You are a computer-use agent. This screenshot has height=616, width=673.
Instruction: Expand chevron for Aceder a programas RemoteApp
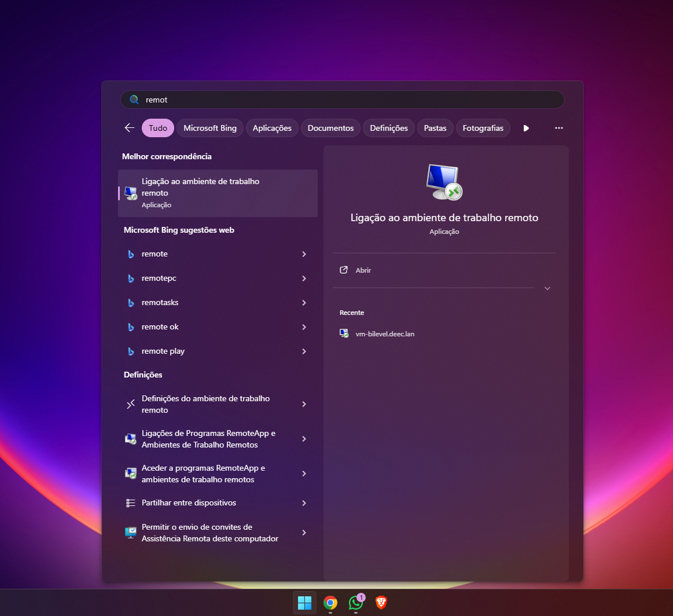[304, 474]
